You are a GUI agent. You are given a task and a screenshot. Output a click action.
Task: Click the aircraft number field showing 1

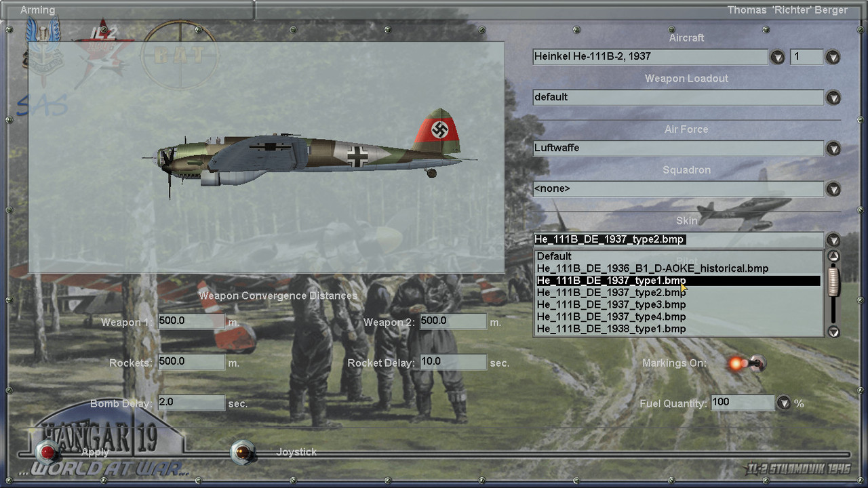coord(807,57)
